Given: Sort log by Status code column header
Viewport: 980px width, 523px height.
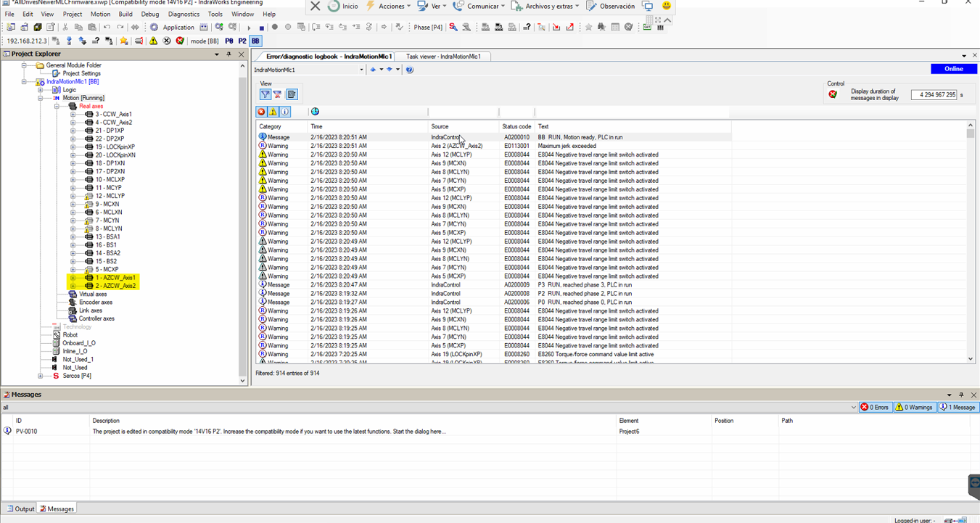Looking at the screenshot, I should (x=517, y=126).
